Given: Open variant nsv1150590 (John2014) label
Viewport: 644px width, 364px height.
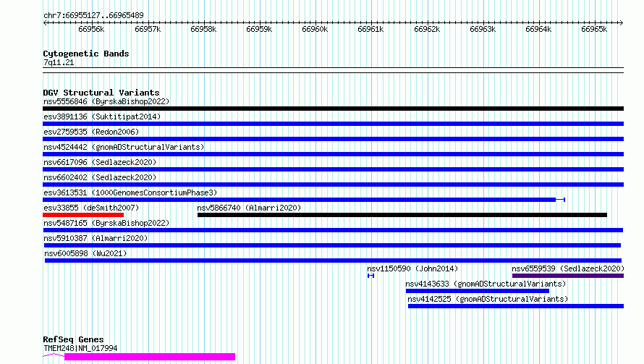Looking at the screenshot, I should (412, 268).
